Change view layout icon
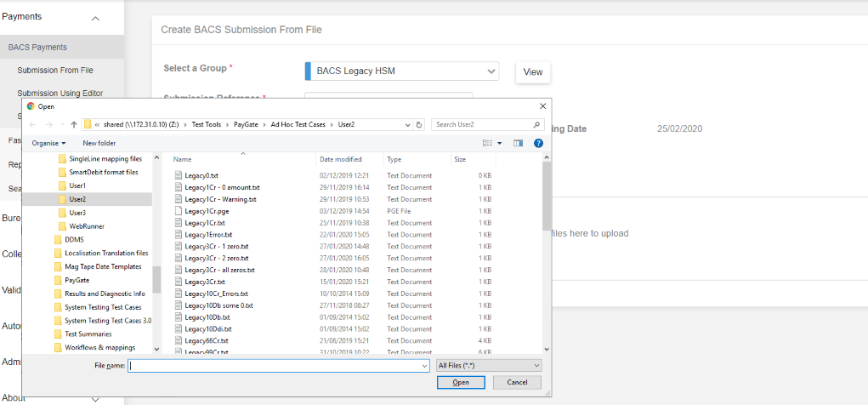868x405 pixels. (488, 143)
